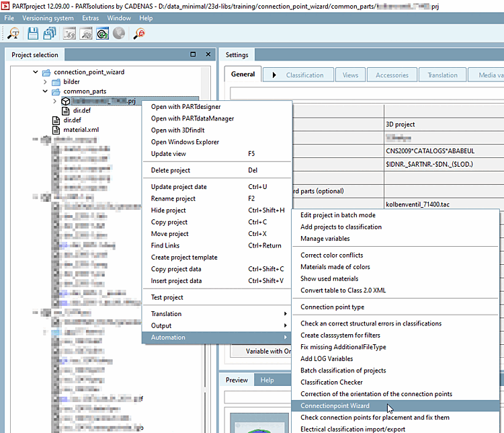The width and height of the screenshot is (504, 433).
Task: Select Connectionpoint Wizard from Automation submenu
Action: (335, 406)
